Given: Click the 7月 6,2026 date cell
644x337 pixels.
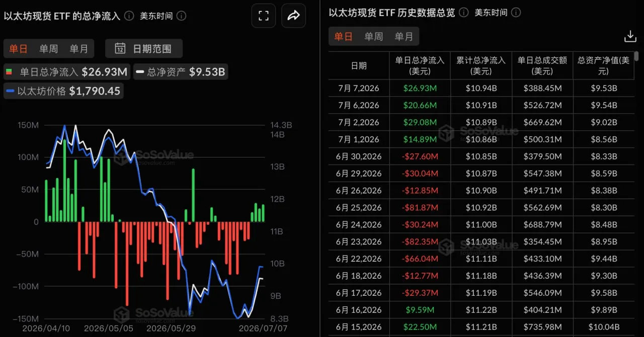Looking at the screenshot, I should click(359, 105).
